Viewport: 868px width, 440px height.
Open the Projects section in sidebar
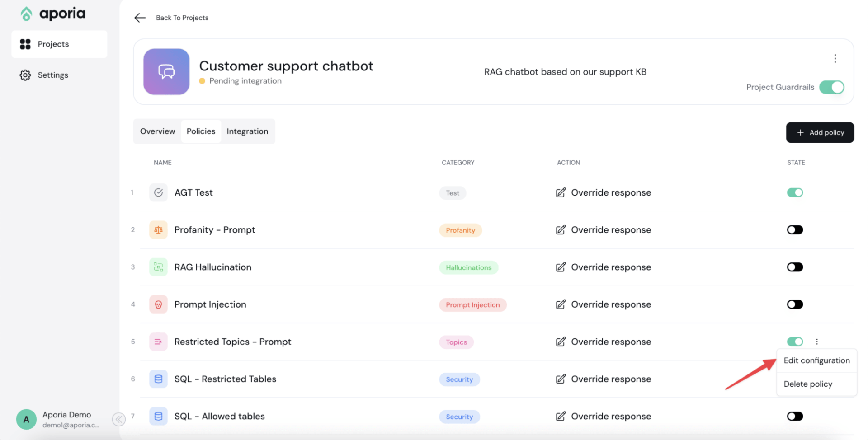point(53,44)
